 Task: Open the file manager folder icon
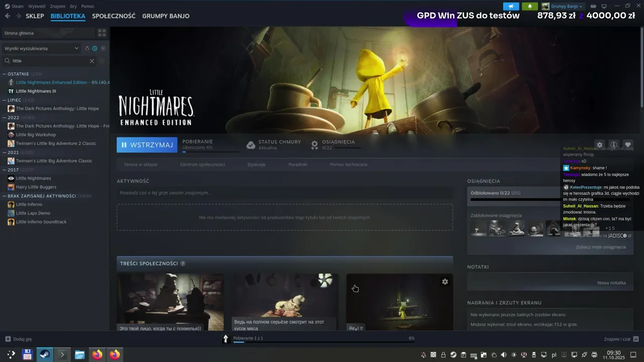(80, 354)
